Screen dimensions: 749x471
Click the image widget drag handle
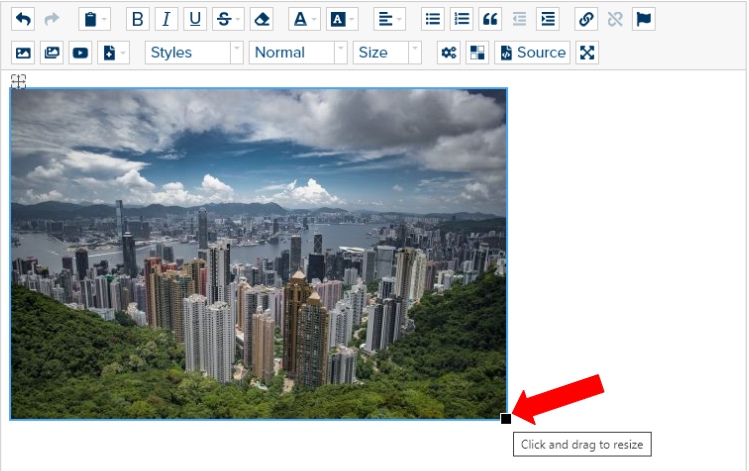pyautogui.click(x=18, y=81)
